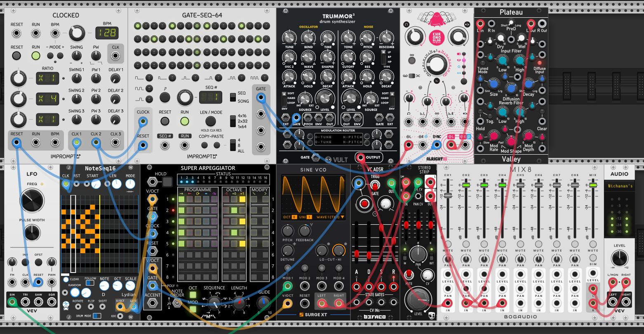Click Chronoblob SYNC jack

click(x=437, y=145)
